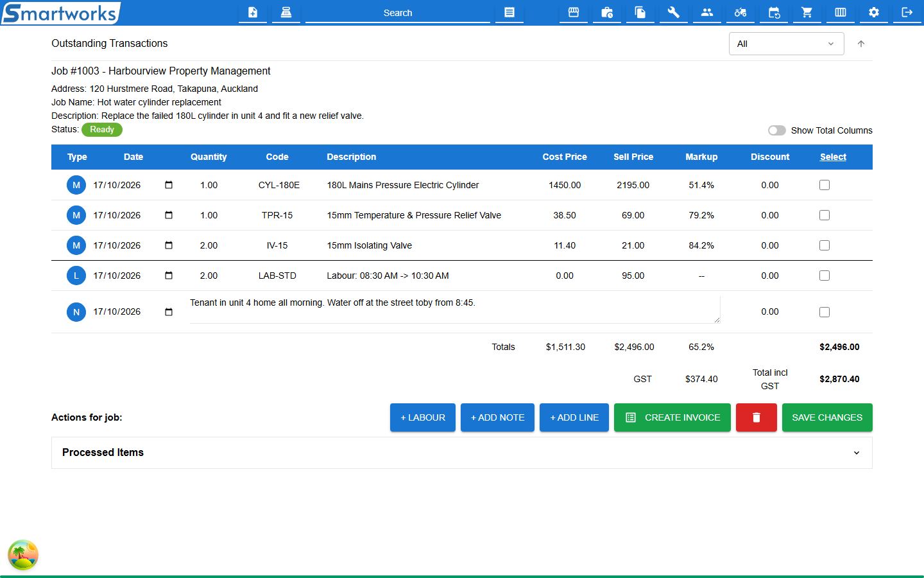Click the logout icon

[907, 12]
